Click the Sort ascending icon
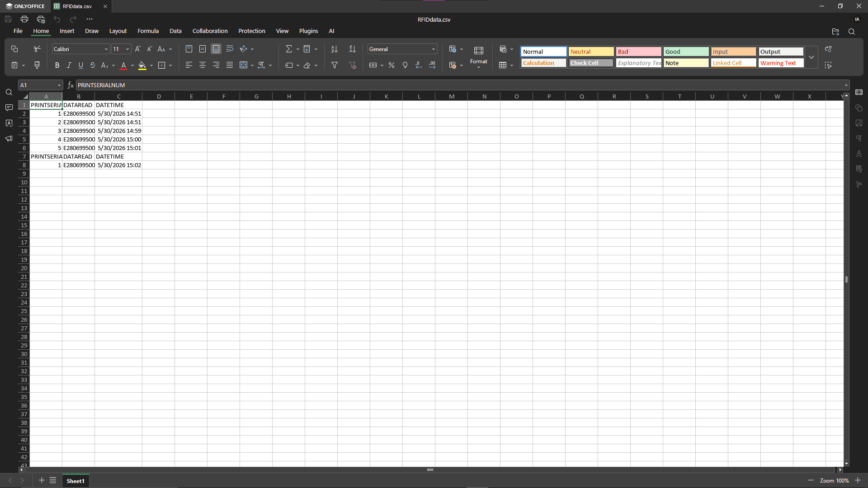This screenshot has width=868, height=488. tap(335, 49)
